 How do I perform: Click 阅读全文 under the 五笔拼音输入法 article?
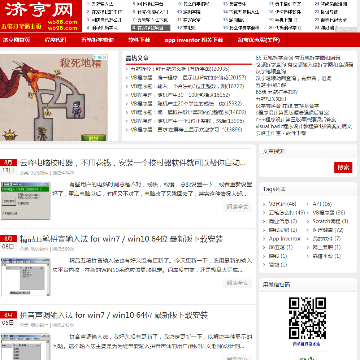(237, 283)
